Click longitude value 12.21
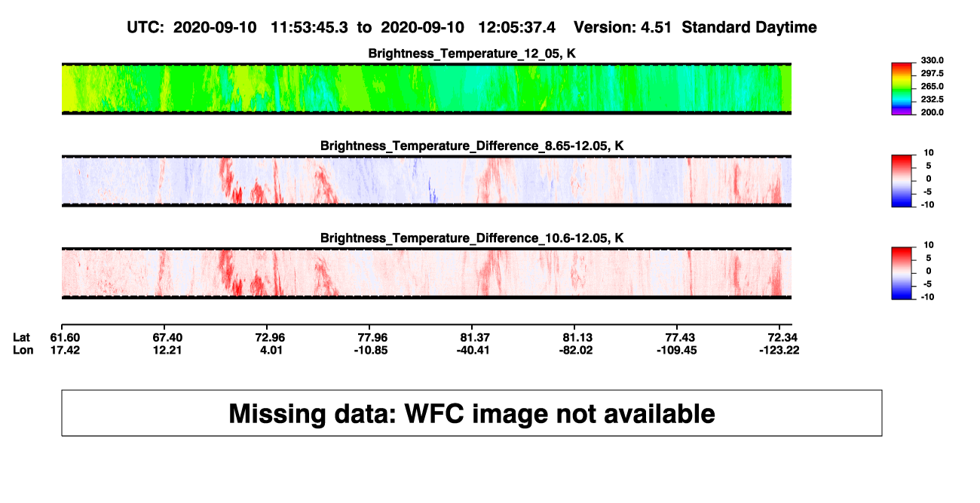 [x=167, y=350]
